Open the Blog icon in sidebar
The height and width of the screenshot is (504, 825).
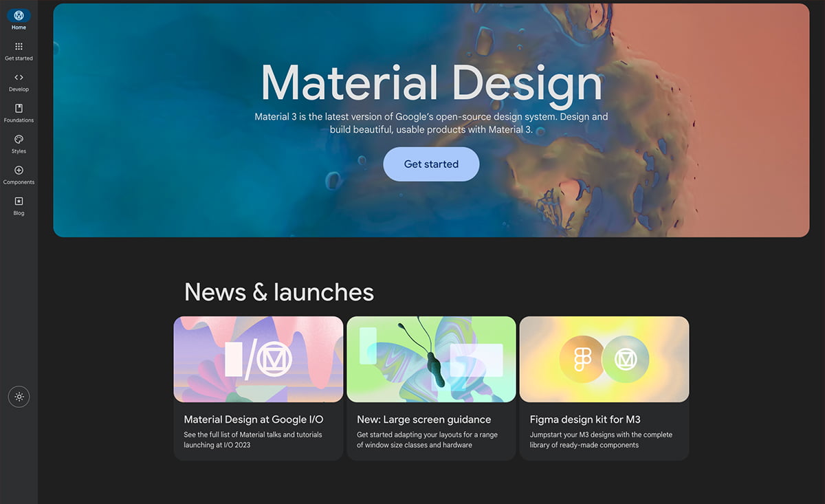click(19, 201)
